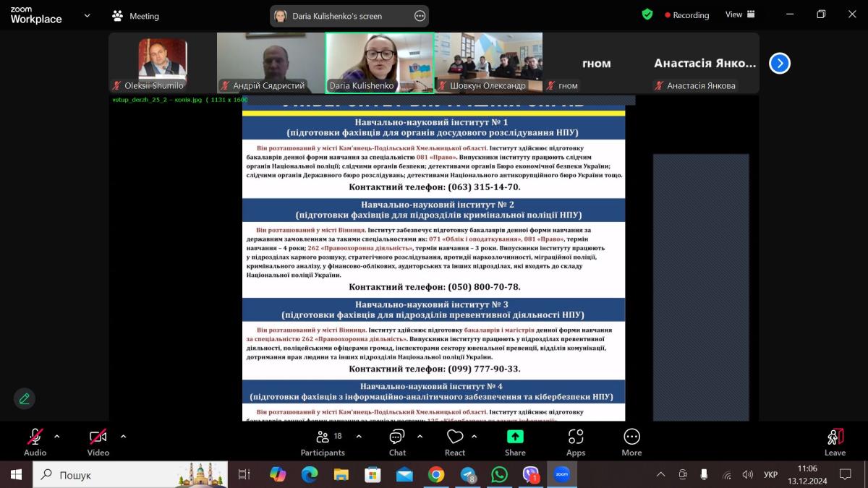Open the More options menu
Screen dimensions: 868x488
tap(631, 442)
